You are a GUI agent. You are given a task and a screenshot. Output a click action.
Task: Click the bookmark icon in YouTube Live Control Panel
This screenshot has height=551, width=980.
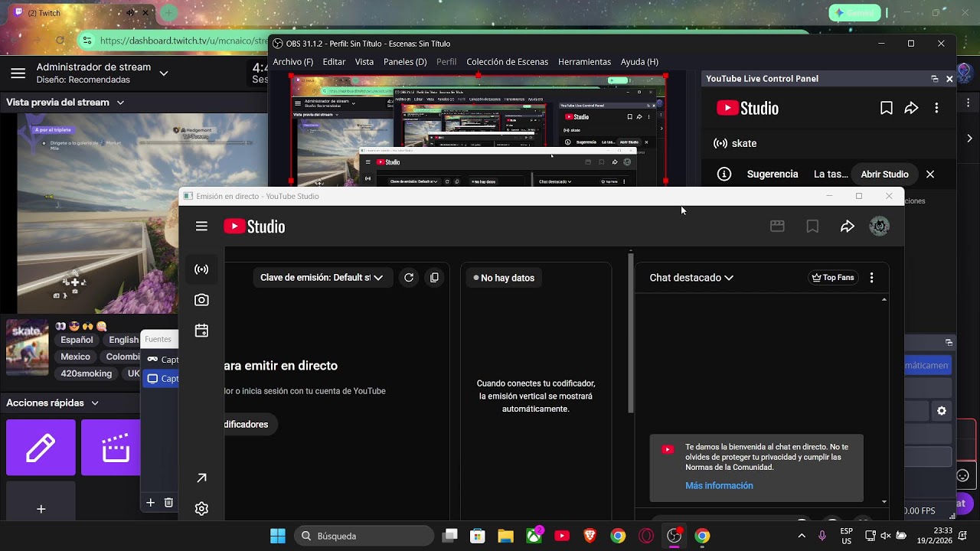pyautogui.click(x=886, y=109)
